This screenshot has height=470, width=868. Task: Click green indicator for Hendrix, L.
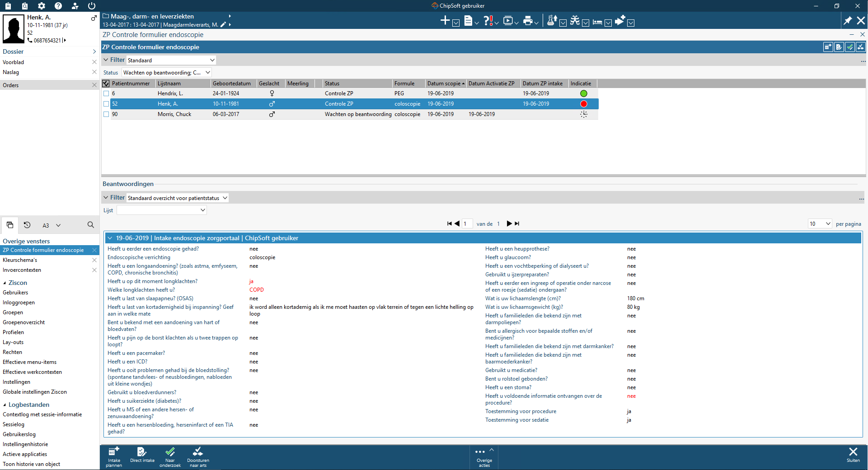click(x=584, y=93)
